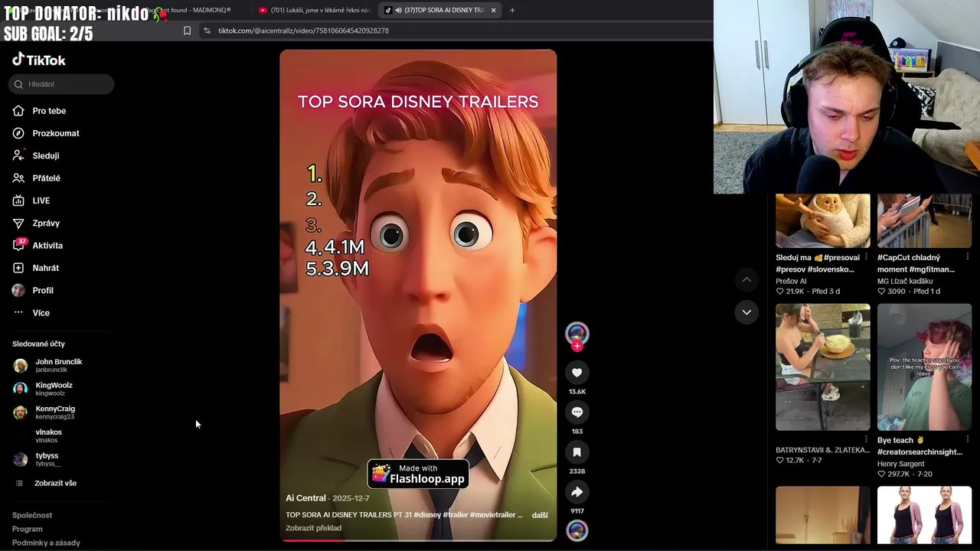Open KennyCraig followed account
The image size is (980, 551).
55,412
